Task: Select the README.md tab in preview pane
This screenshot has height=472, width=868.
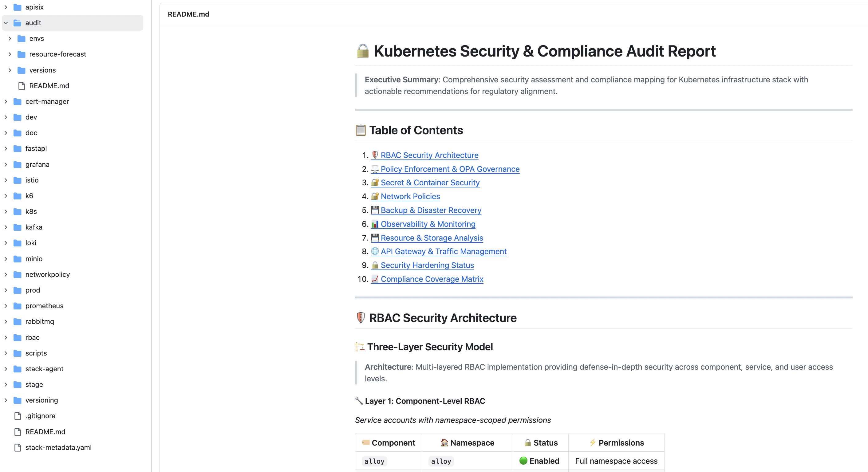Action: tap(188, 14)
